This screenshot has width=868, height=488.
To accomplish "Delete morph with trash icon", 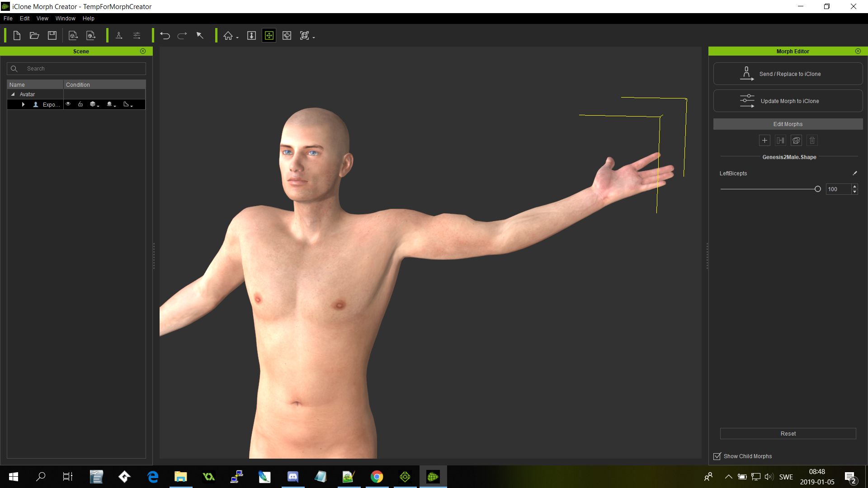I will pyautogui.click(x=812, y=141).
